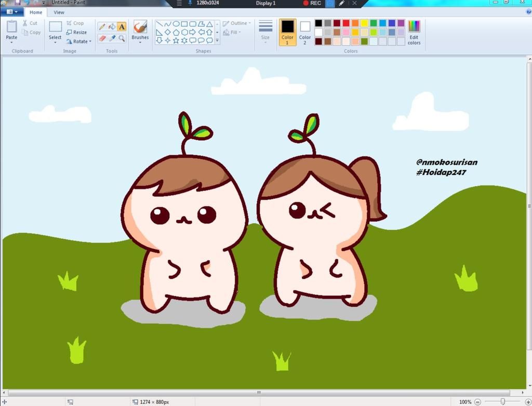Viewport: 532px width, 406px height.
Task: Choose the five-point star shape
Action: point(176,40)
